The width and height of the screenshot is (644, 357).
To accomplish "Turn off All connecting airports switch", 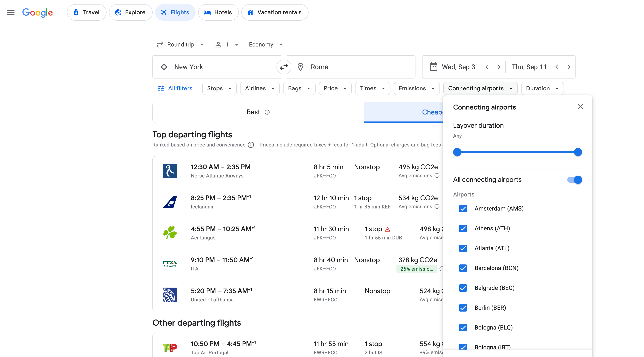I will click(x=575, y=180).
